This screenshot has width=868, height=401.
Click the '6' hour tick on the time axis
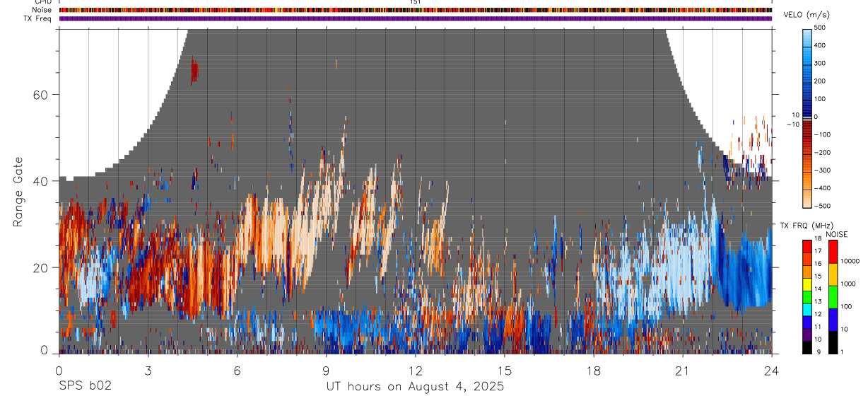[x=237, y=370]
